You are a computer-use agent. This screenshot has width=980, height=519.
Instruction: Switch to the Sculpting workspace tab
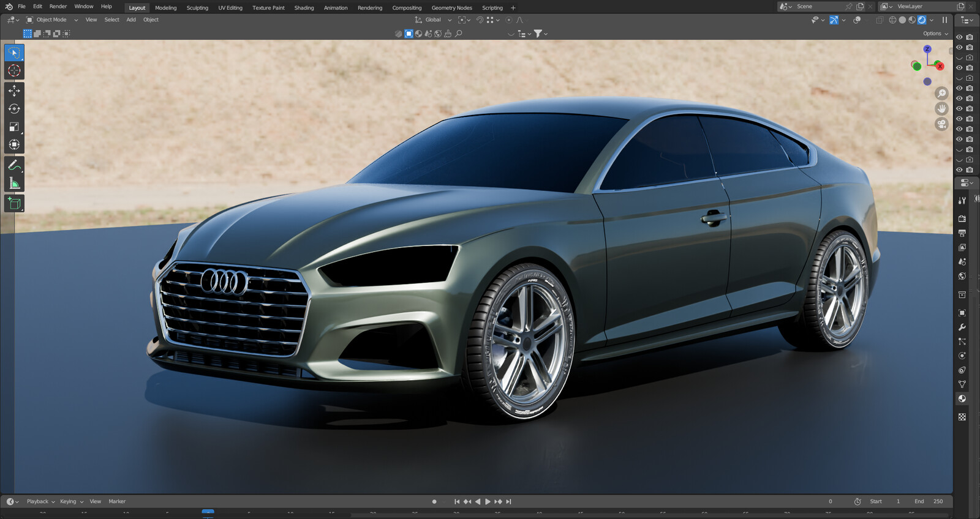pos(197,8)
